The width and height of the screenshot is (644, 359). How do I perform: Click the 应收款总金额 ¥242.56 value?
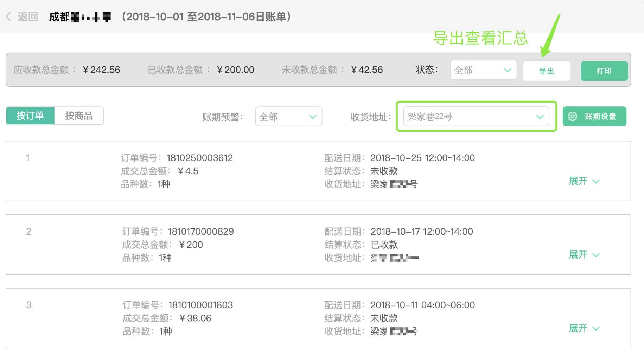click(x=101, y=70)
